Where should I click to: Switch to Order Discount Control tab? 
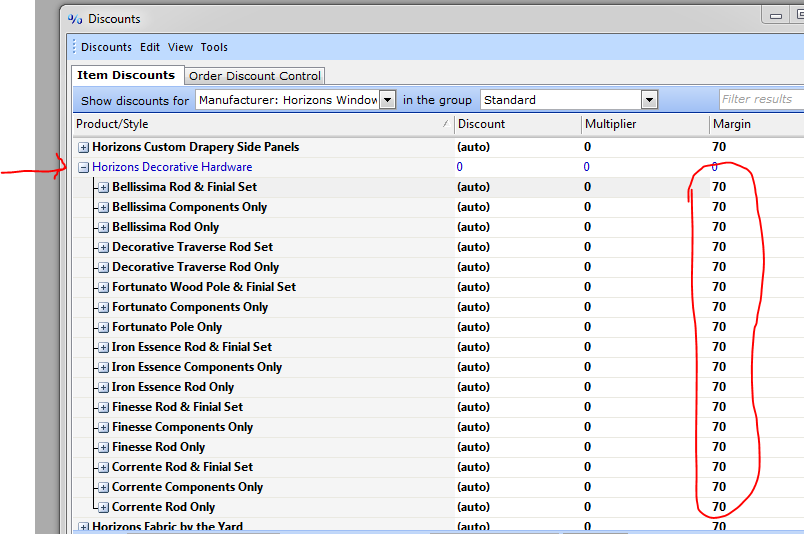[x=254, y=76]
